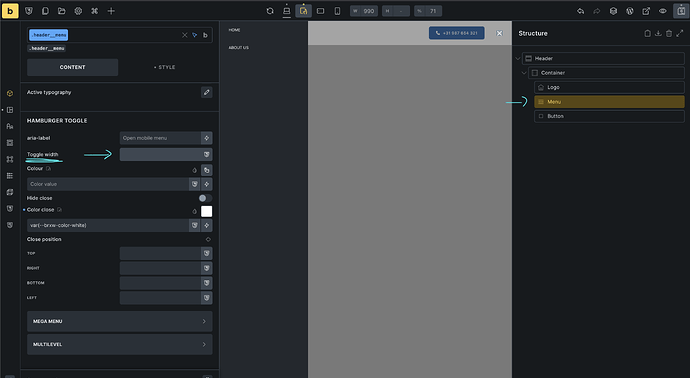Click the save button in top-right corner
This screenshot has height=378, width=690.
681,11
